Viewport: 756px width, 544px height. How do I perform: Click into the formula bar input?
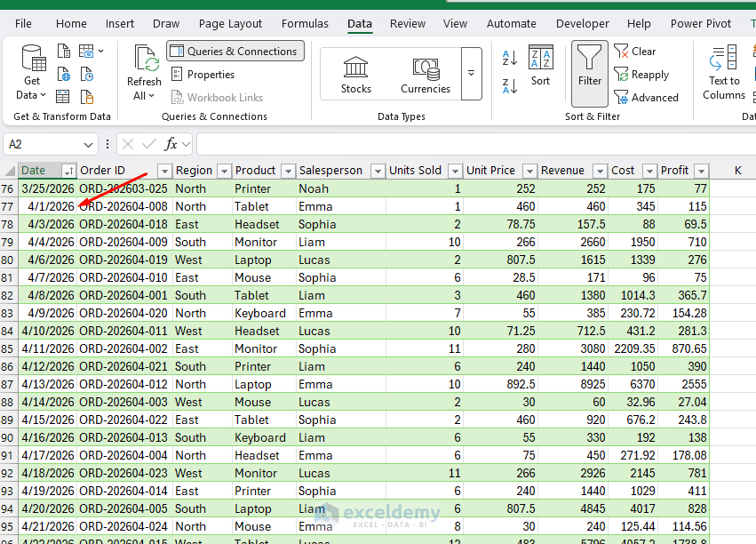(475, 144)
